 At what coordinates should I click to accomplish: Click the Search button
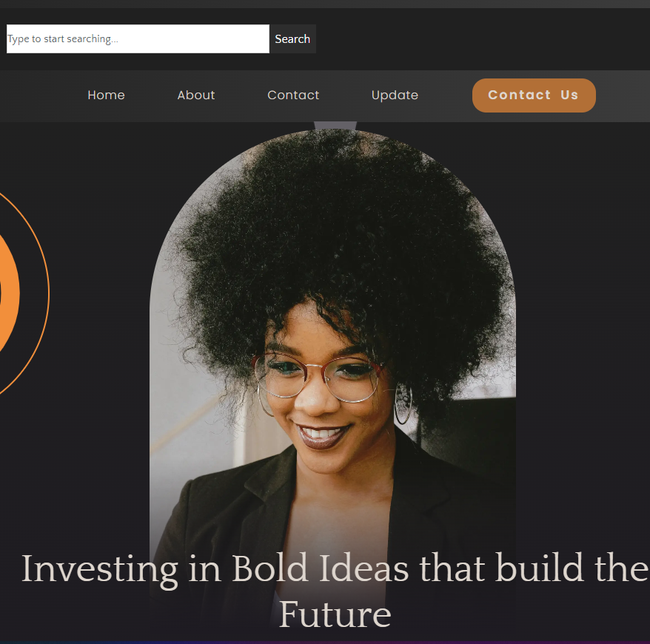[x=292, y=39]
